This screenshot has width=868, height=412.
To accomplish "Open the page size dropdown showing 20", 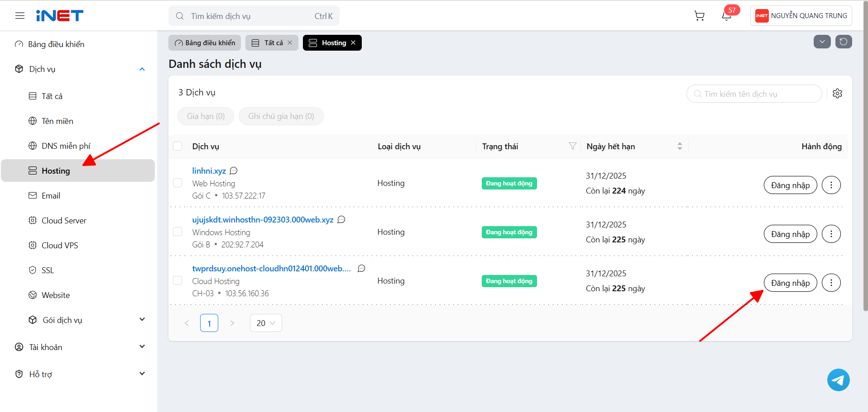I will [x=266, y=323].
